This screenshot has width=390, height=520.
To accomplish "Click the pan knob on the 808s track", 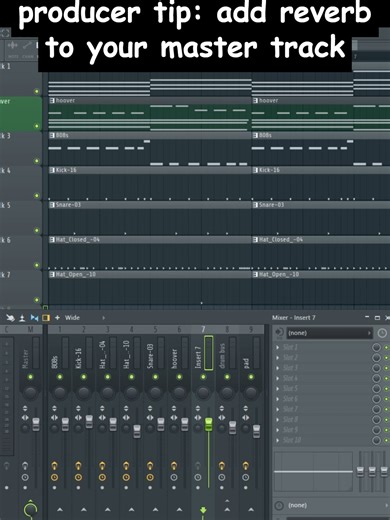I will [x=60, y=392].
